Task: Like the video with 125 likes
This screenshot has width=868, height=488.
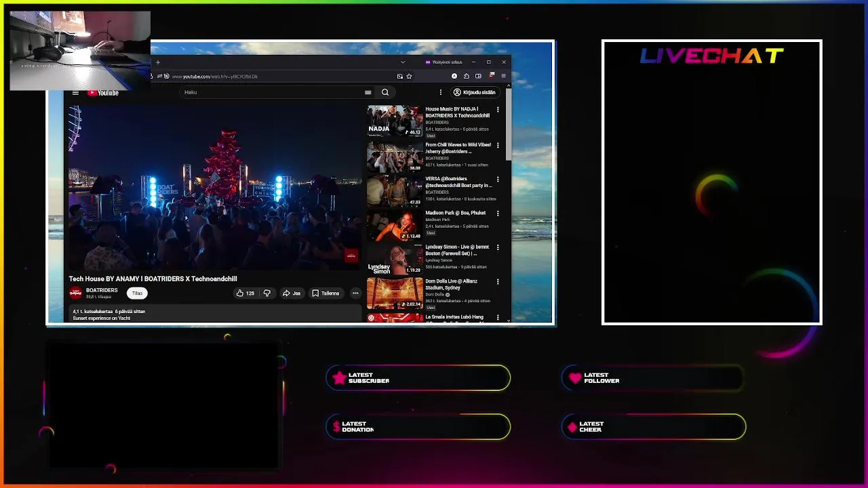Action: coord(245,293)
